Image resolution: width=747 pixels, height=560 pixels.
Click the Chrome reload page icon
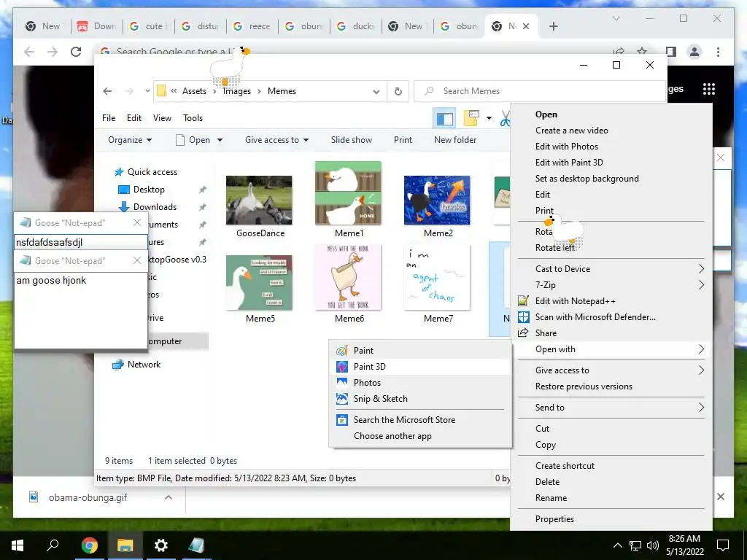click(76, 52)
